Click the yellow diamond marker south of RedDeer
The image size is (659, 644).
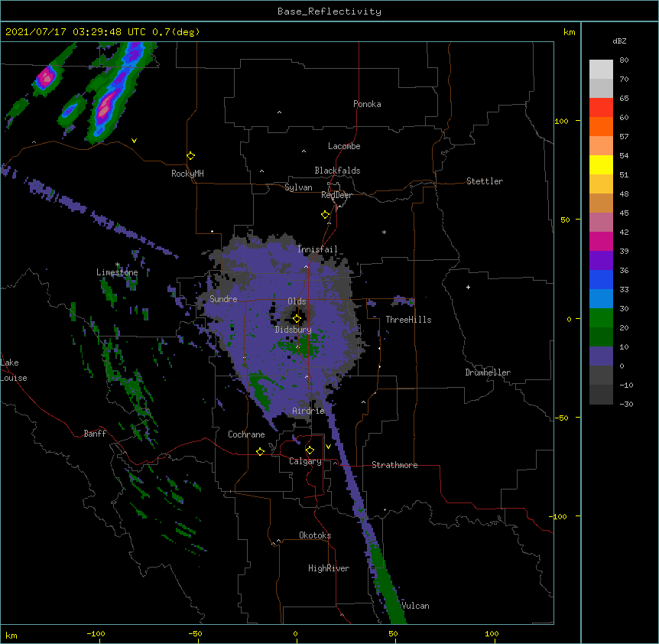pos(325,215)
